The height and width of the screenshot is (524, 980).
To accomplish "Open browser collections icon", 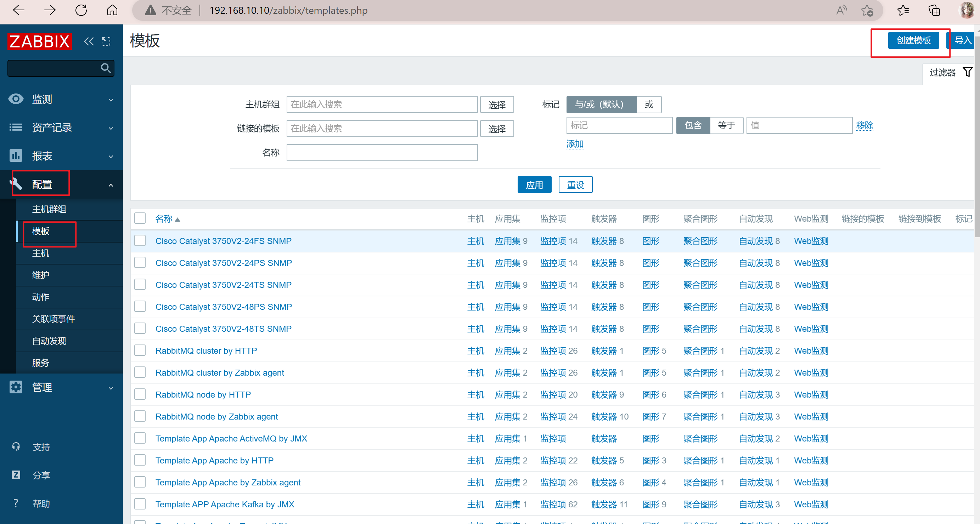I will 934,10.
